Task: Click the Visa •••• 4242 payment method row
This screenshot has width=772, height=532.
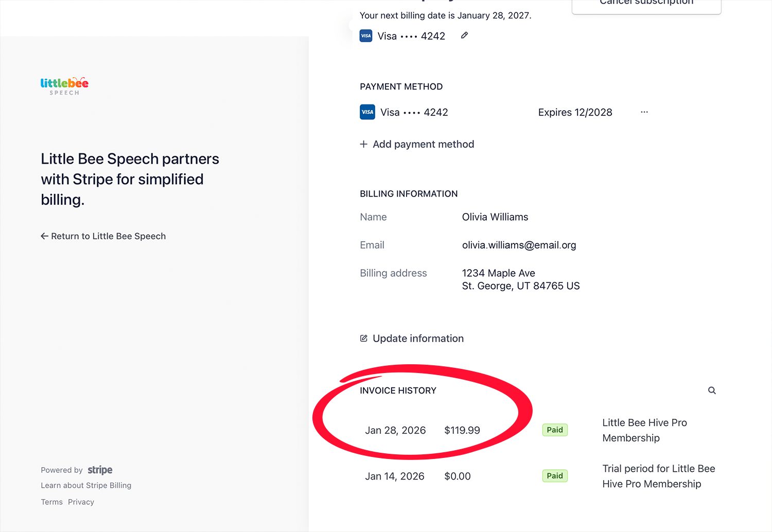Action: click(x=504, y=112)
